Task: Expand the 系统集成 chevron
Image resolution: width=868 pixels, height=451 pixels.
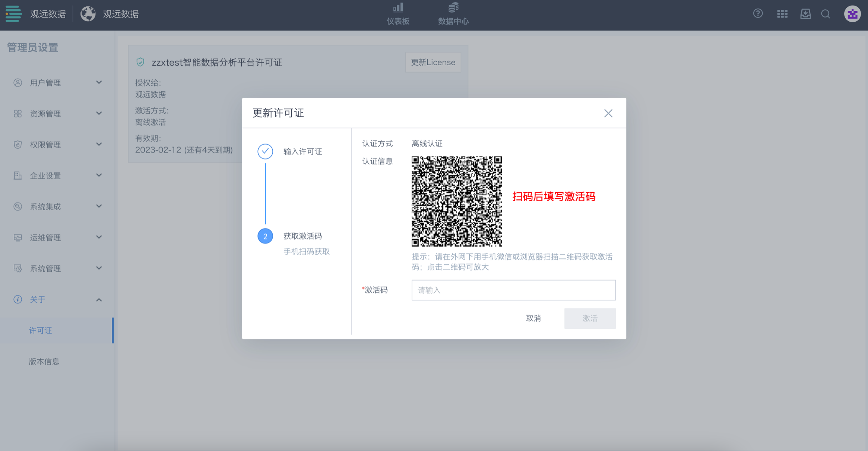Action: click(x=99, y=206)
